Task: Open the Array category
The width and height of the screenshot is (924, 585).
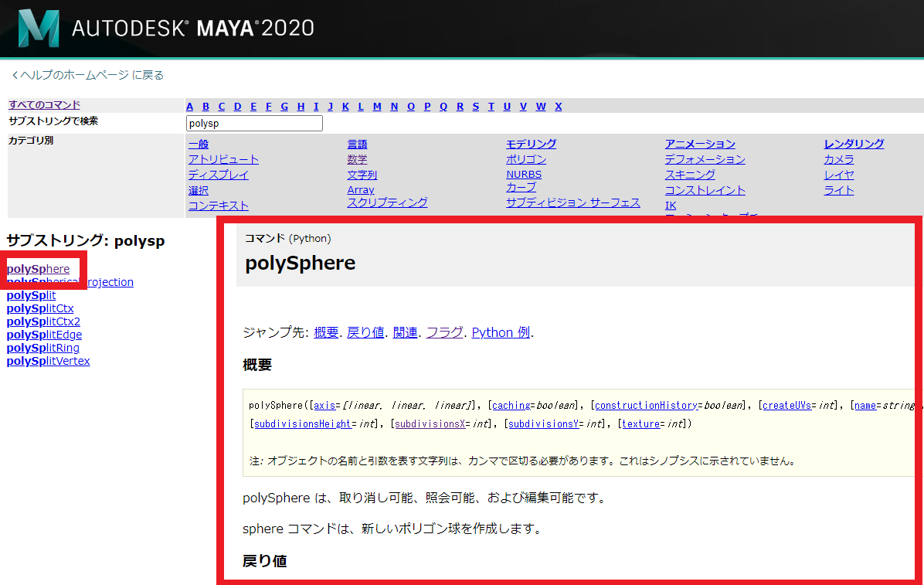Action: (361, 190)
